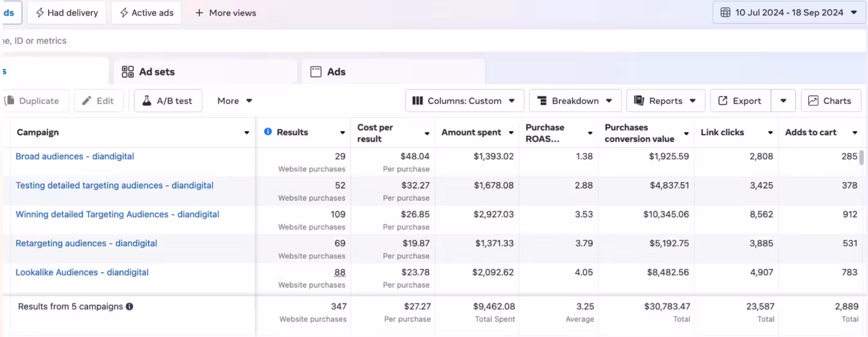Screen dimensions: 868x337
Task: Click the export arrow icon
Action: pos(723,100)
